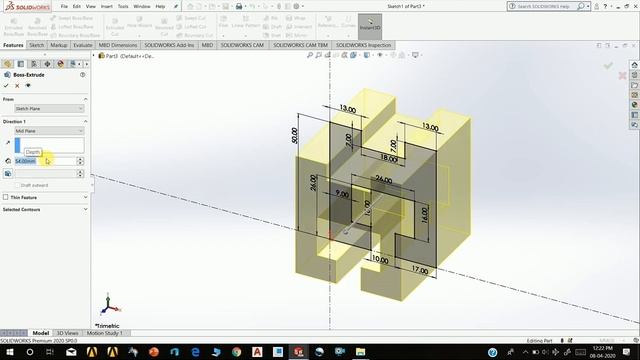This screenshot has width=640, height=360.
Task: Open File Explorer task pane folder icon
Action: click(634, 85)
